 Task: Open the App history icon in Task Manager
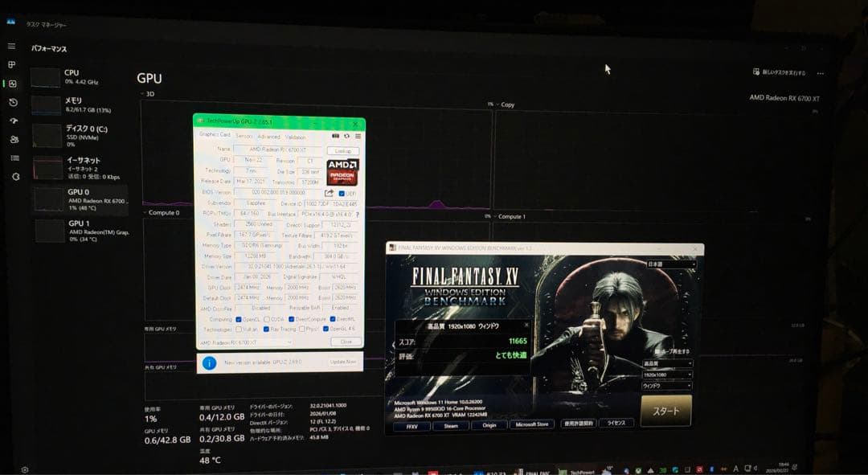pyautogui.click(x=14, y=102)
